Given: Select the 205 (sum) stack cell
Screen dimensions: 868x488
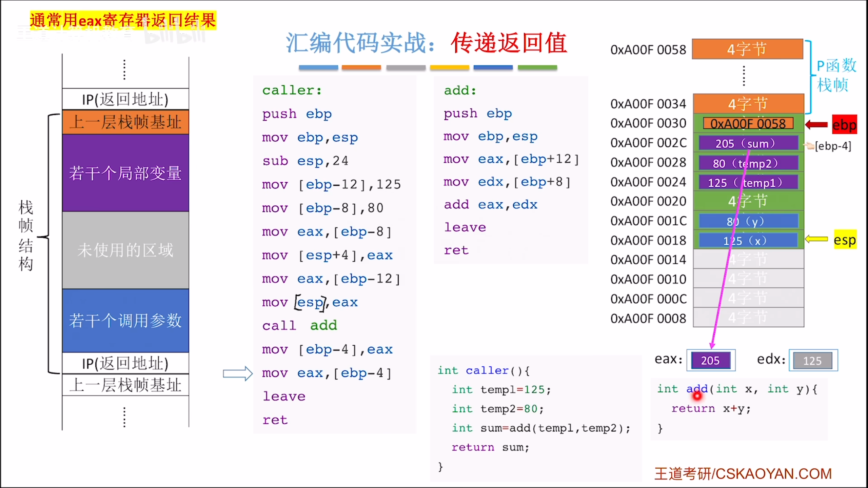Looking at the screenshot, I should [748, 143].
